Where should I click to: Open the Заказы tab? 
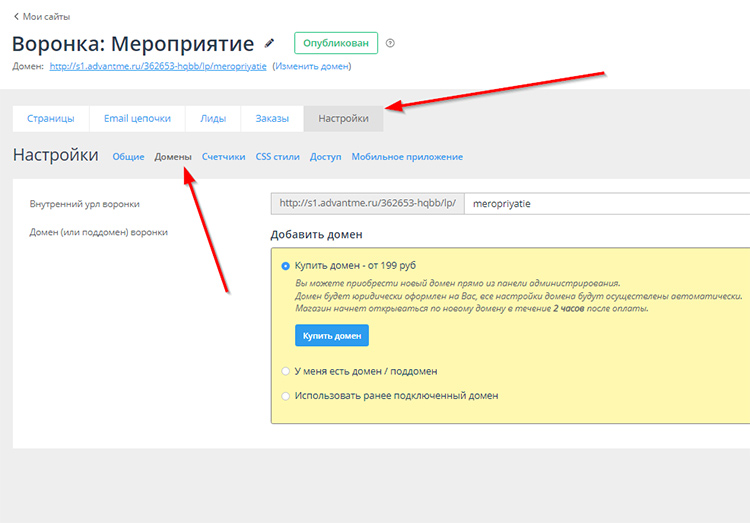tap(272, 118)
